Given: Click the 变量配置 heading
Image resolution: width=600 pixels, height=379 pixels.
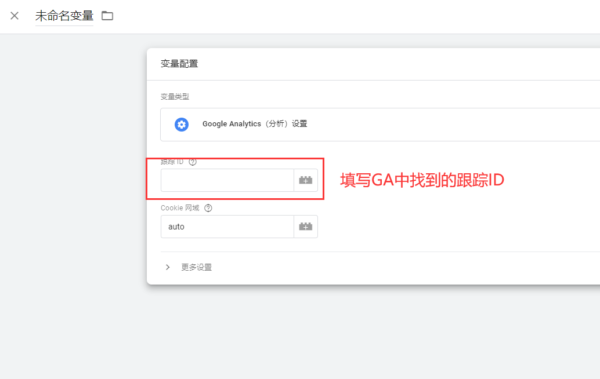Looking at the screenshot, I should [x=179, y=64].
